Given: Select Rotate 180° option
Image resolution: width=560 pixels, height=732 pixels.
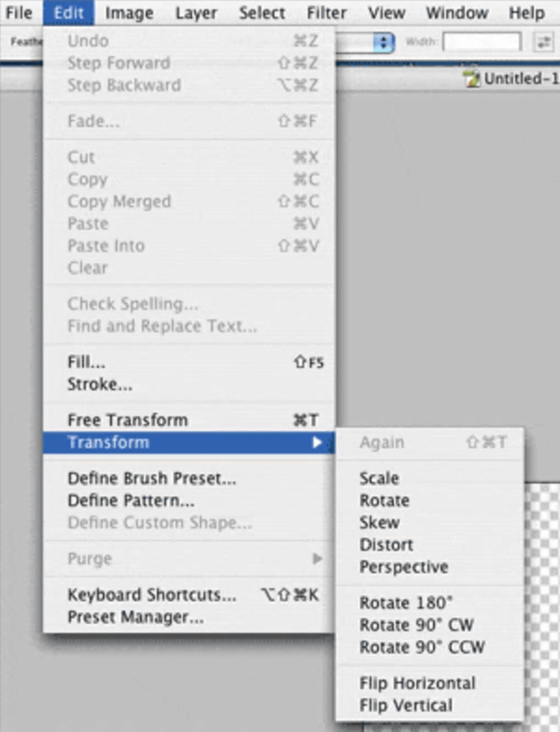Looking at the screenshot, I should tap(406, 603).
